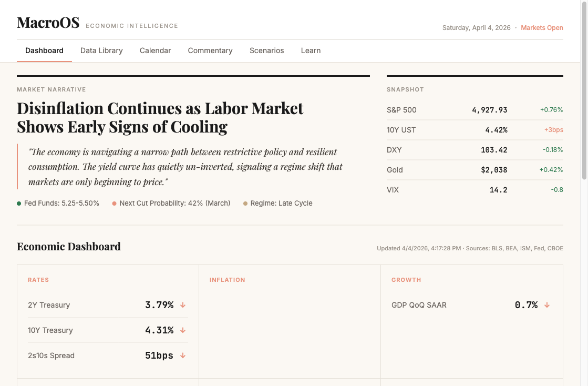Go to the Commentary tab
Screen dimensions: 588x386
[210, 50]
